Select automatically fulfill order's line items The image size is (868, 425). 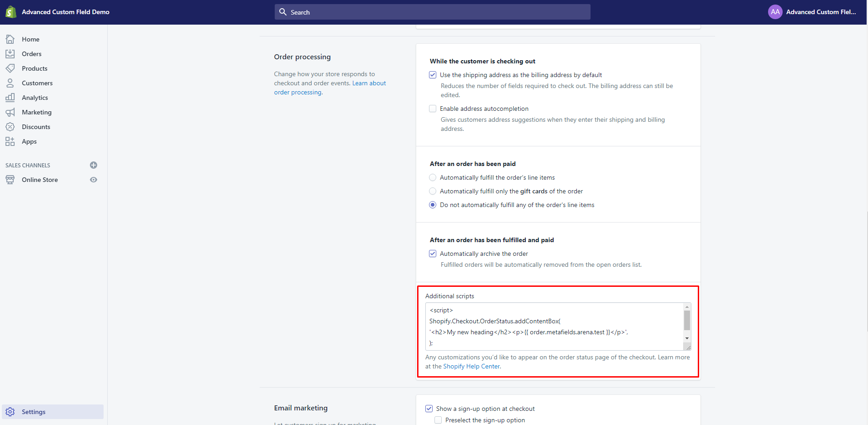433,177
